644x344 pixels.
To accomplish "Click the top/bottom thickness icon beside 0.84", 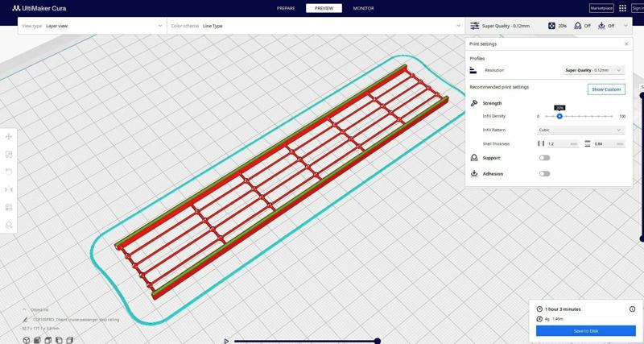I will (x=588, y=144).
